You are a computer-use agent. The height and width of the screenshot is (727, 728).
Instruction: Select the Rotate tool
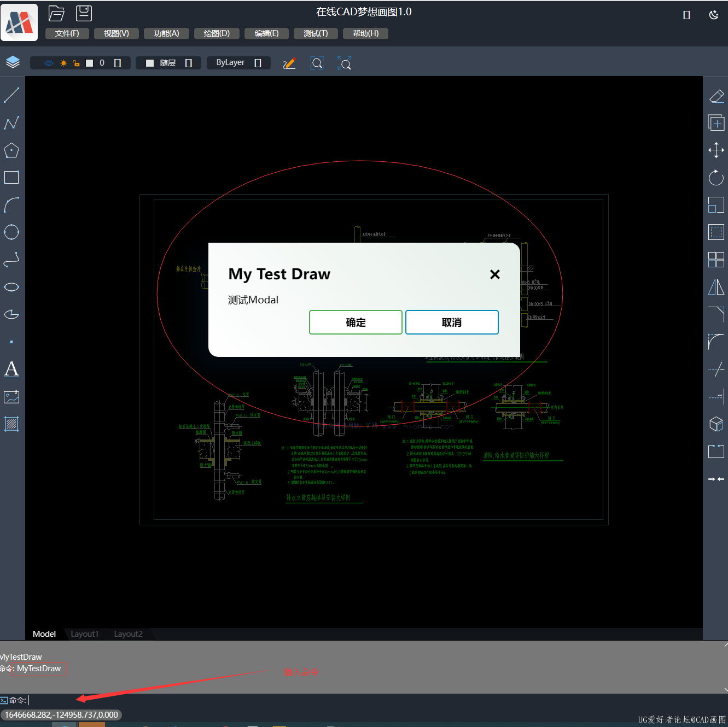coord(717,177)
